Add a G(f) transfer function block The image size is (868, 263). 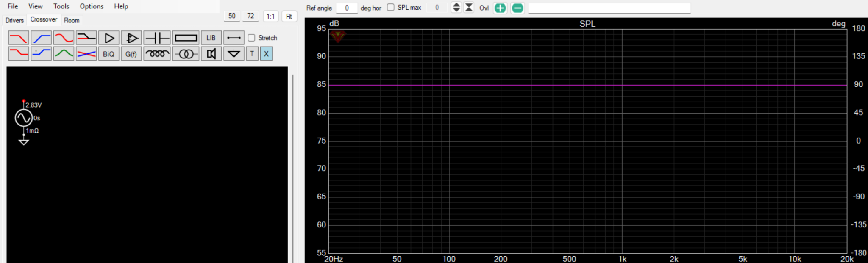[131, 54]
